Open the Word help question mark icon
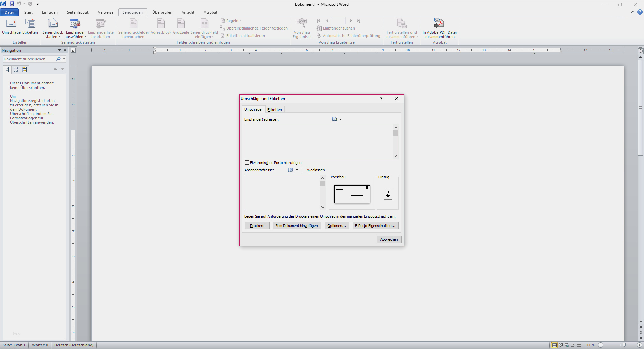Image resolution: width=644 pixels, height=349 pixels. pyautogui.click(x=640, y=12)
